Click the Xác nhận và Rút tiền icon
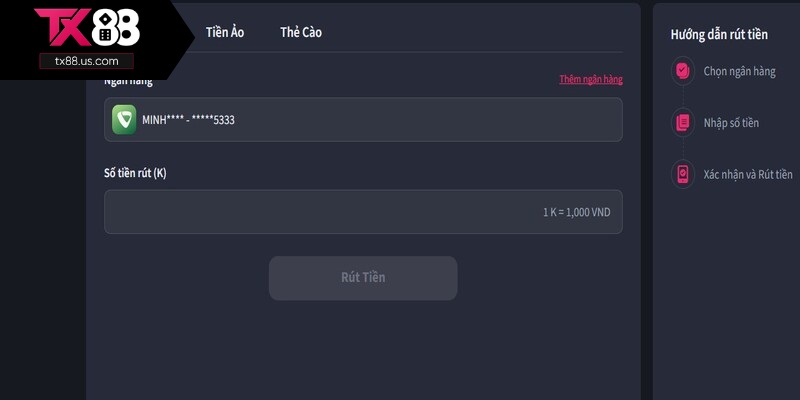Screen dimensions: 800x400 click(683, 174)
